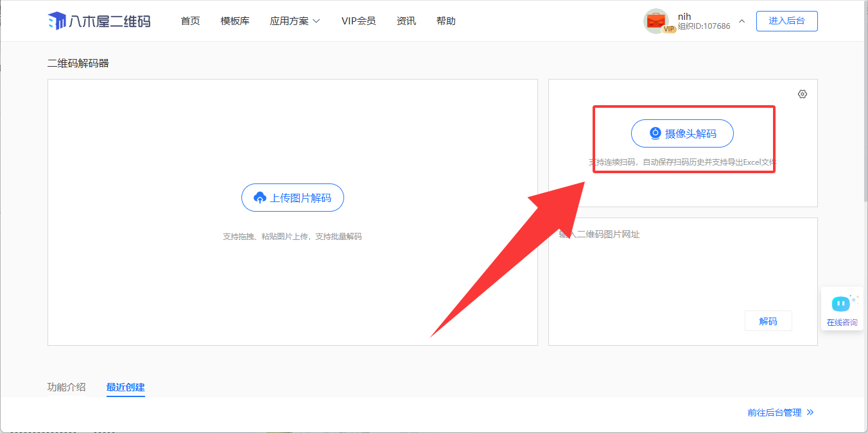The height and width of the screenshot is (433, 868).
Task: Follow the 前往后台管理 link
Action: point(780,412)
